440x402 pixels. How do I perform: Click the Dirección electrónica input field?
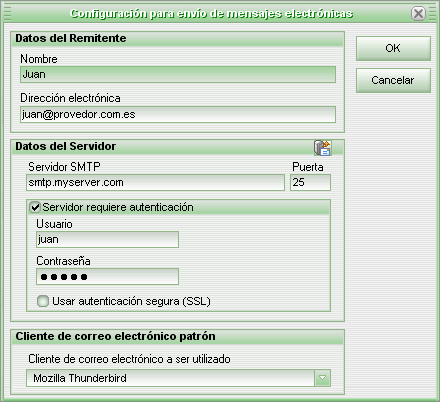(178, 114)
